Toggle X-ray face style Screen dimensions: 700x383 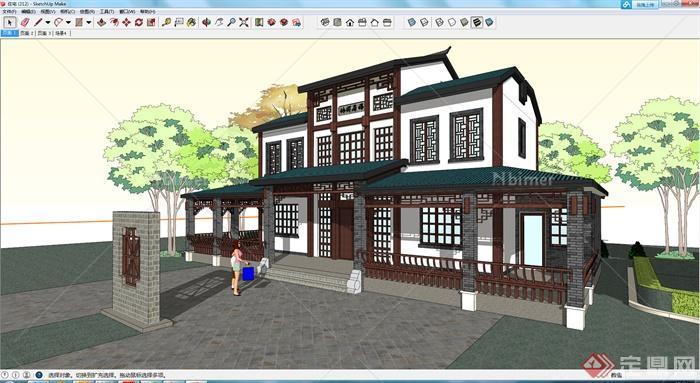[412, 22]
